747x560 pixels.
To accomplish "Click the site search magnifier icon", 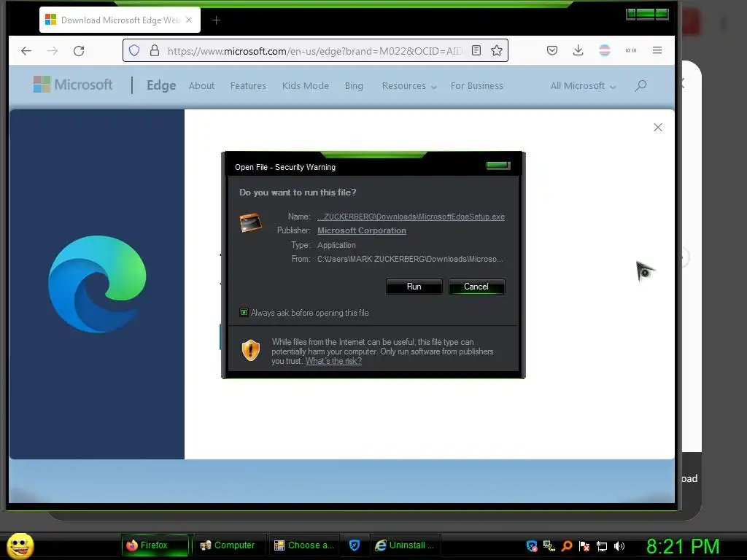I will (640, 86).
